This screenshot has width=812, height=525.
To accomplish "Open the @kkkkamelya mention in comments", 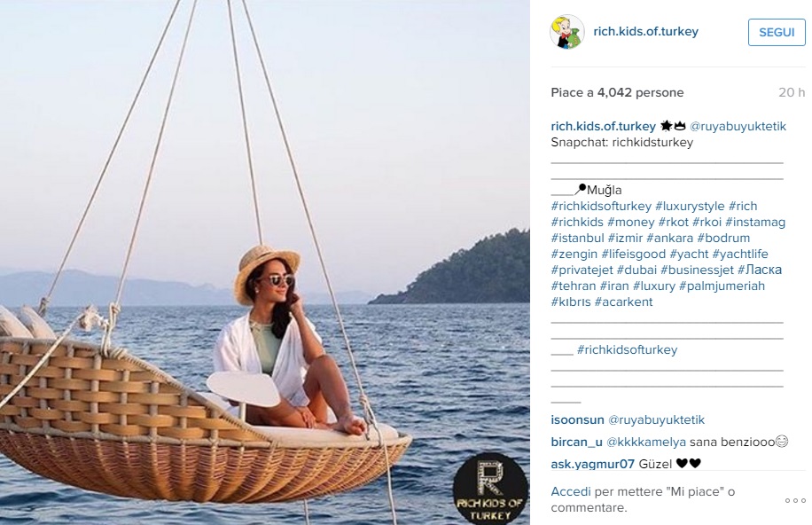I will (x=645, y=442).
